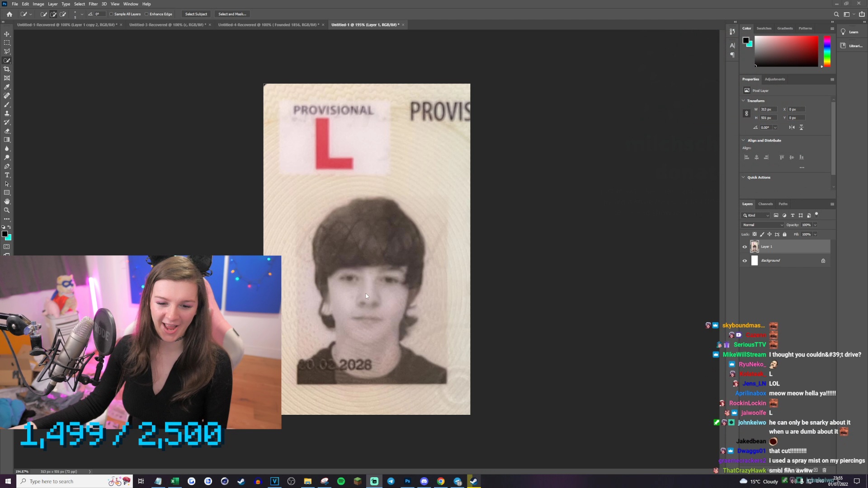Image resolution: width=868 pixels, height=488 pixels.
Task: Open the Layer menu
Action: point(53,4)
